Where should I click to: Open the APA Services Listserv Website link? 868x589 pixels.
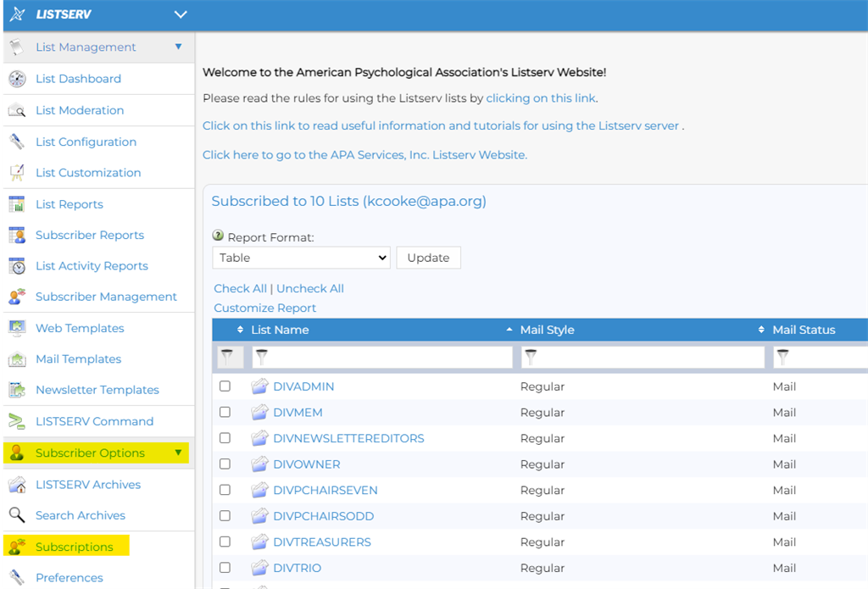click(364, 155)
